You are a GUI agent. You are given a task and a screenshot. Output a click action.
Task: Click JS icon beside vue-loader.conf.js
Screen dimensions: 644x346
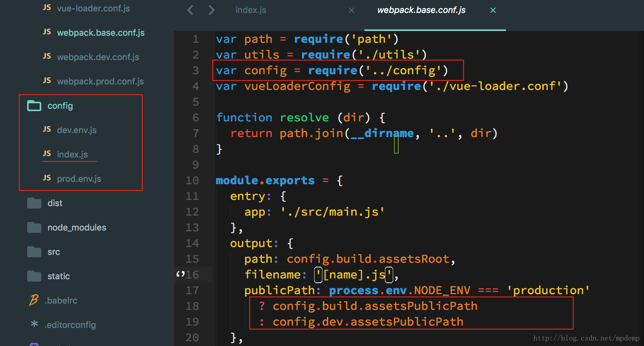click(47, 7)
